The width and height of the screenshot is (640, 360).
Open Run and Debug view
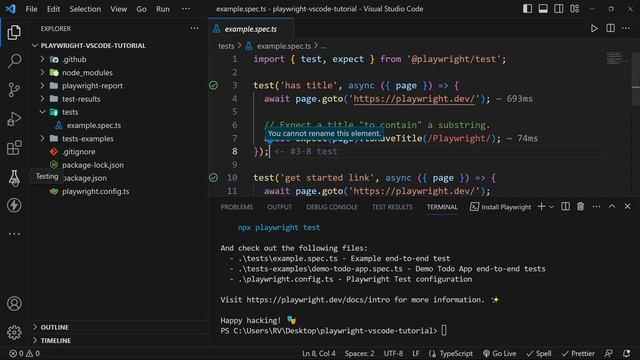[14, 119]
